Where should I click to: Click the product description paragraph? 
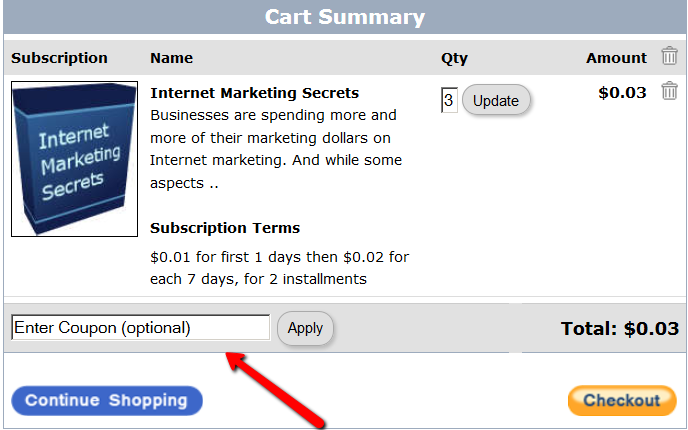coord(275,149)
